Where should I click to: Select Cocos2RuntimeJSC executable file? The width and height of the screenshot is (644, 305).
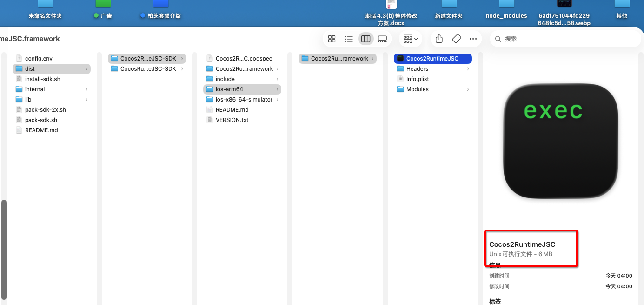433,59
